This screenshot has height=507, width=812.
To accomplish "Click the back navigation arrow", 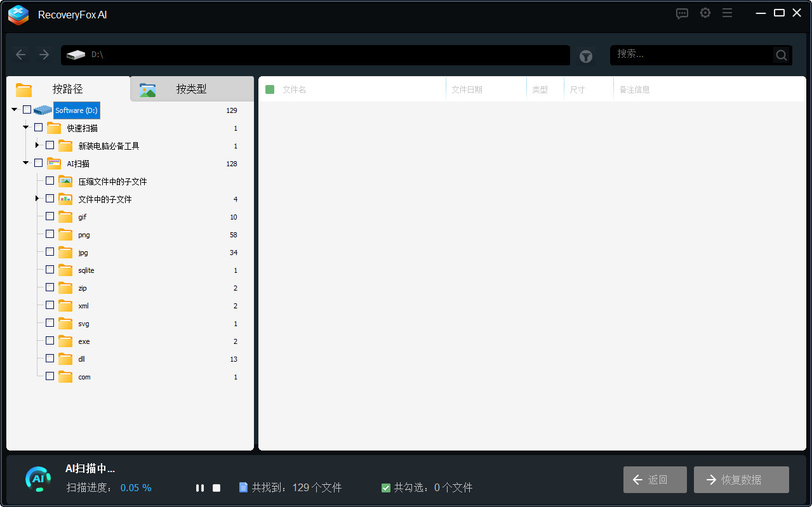I will 20,55.
